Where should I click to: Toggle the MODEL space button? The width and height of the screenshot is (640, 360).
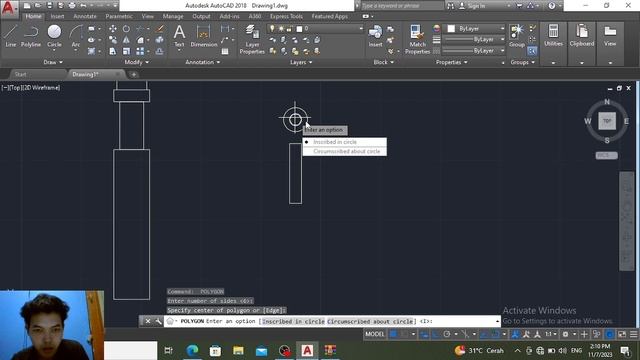coord(375,334)
